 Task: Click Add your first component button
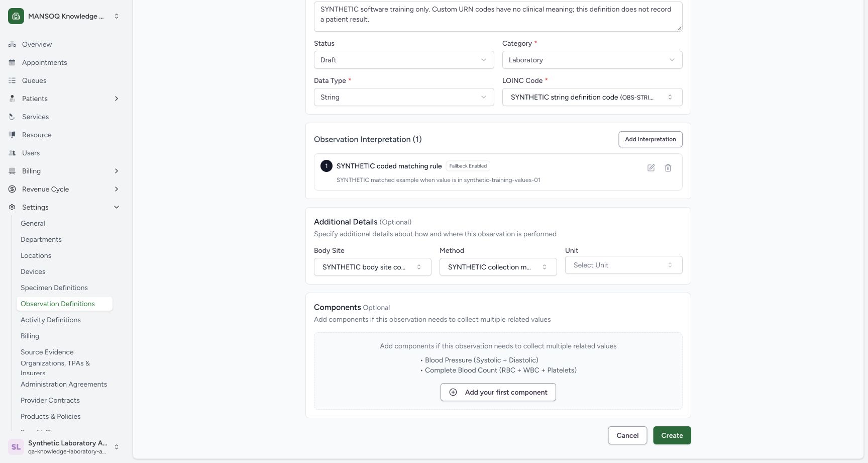[498, 392]
